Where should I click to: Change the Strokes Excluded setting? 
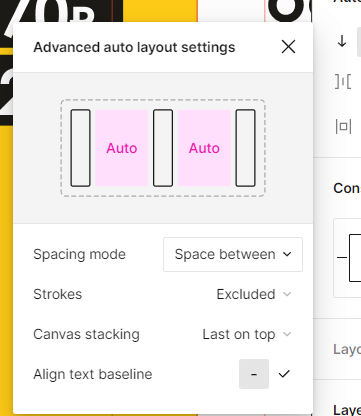pos(254,294)
